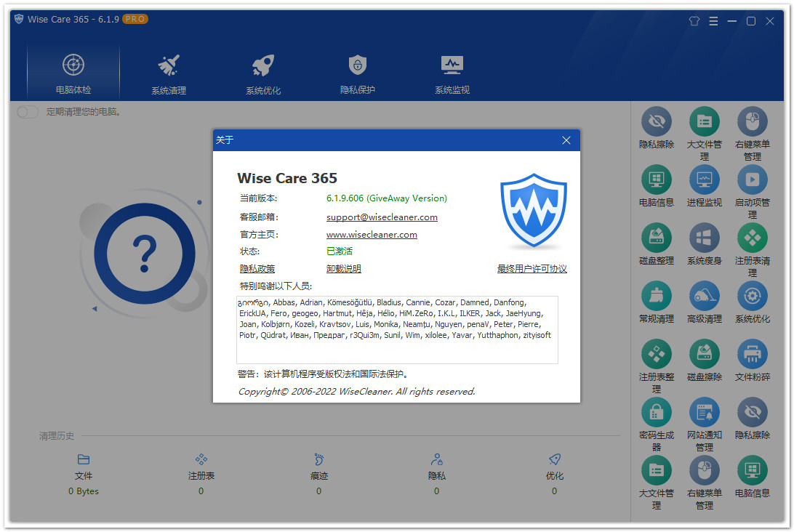Open the 最终用户许可协议 link
Image resolution: width=794 pixels, height=532 pixels.
(532, 269)
